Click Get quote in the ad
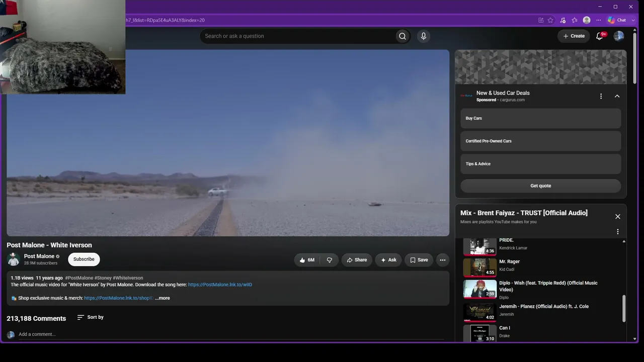Screen dimensions: 644x362 click(x=541, y=186)
